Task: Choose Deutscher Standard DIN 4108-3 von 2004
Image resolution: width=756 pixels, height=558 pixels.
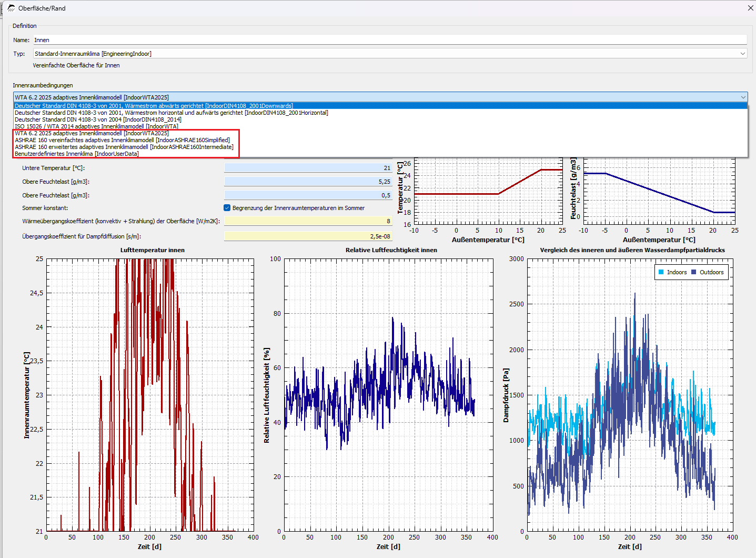Action: click(380, 119)
